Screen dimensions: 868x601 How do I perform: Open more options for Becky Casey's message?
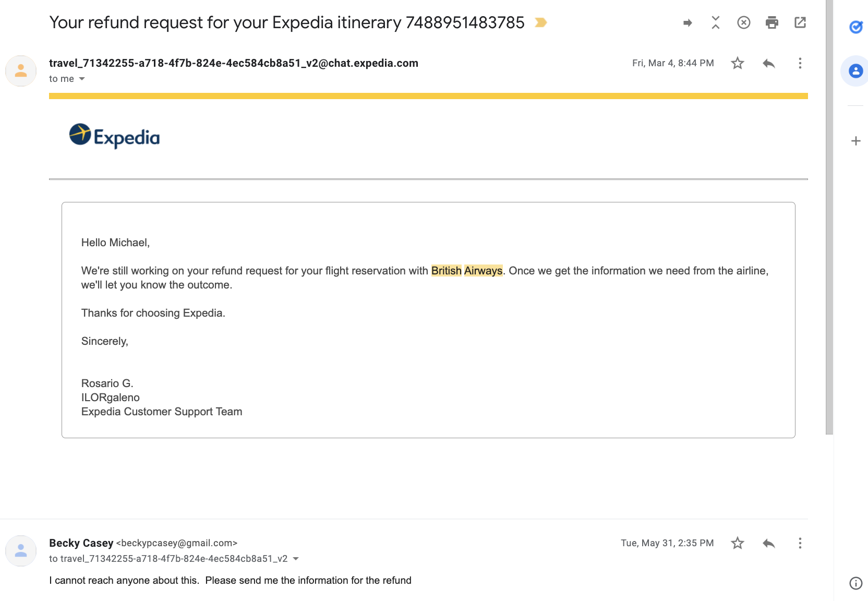pos(800,543)
